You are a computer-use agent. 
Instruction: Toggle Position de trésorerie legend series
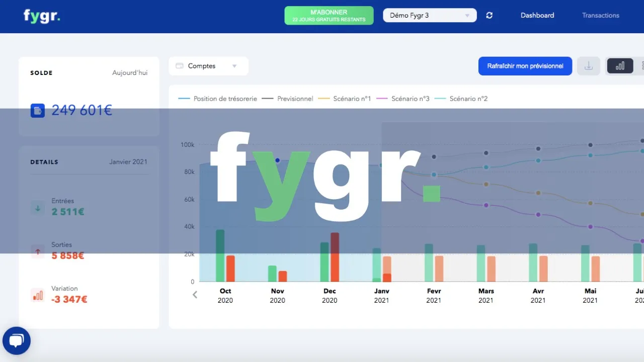(218, 99)
